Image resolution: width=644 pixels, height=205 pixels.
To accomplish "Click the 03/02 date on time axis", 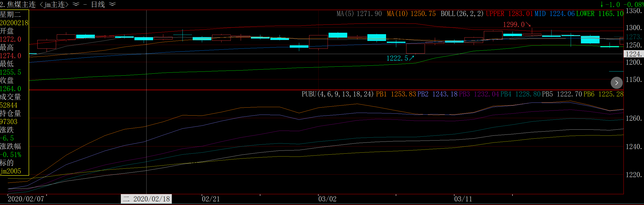I will (327, 199).
